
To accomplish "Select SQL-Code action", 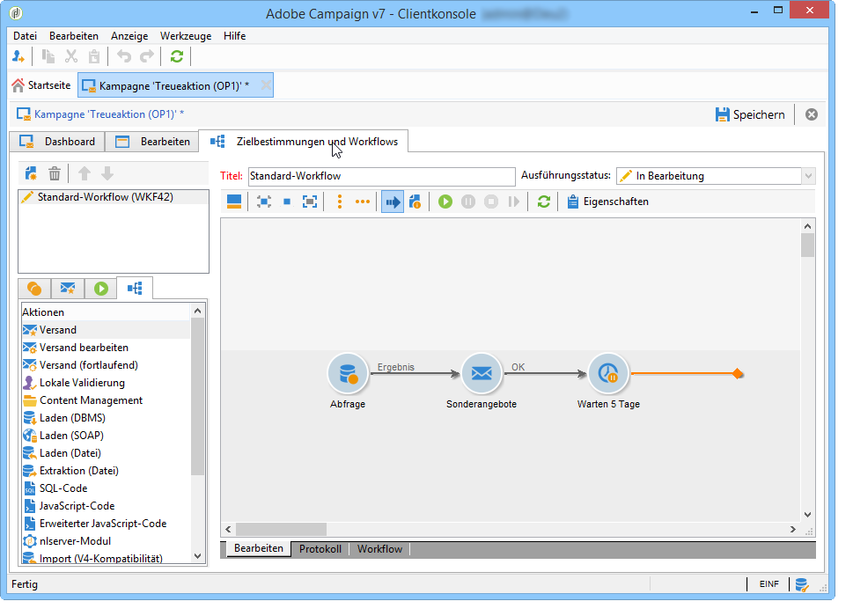I will (106, 488).
